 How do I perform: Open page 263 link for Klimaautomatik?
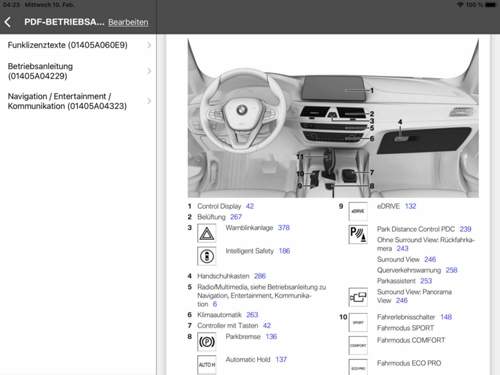pyautogui.click(x=252, y=315)
